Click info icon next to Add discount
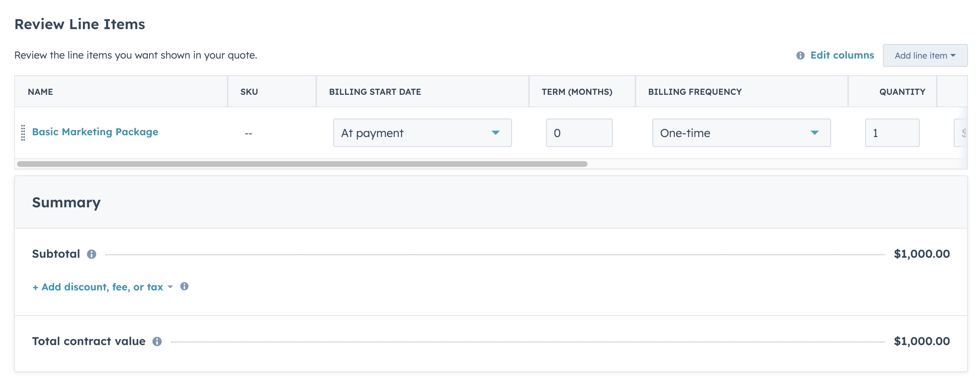 184,286
